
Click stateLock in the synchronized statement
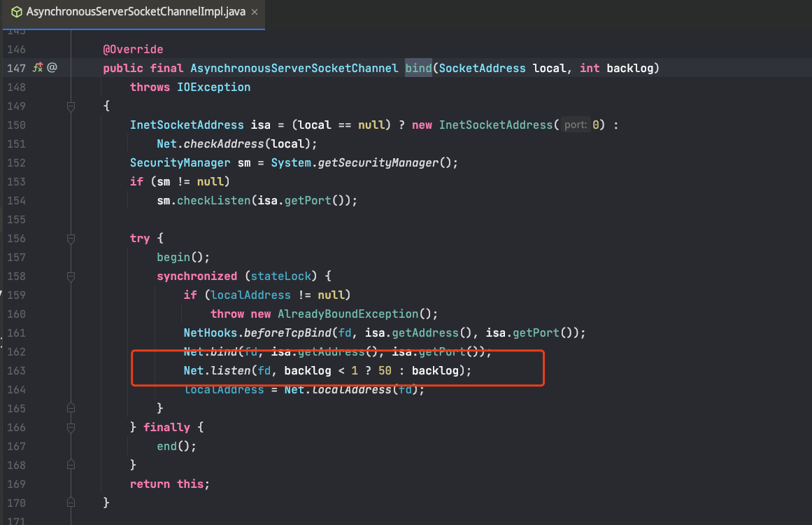[281, 276]
